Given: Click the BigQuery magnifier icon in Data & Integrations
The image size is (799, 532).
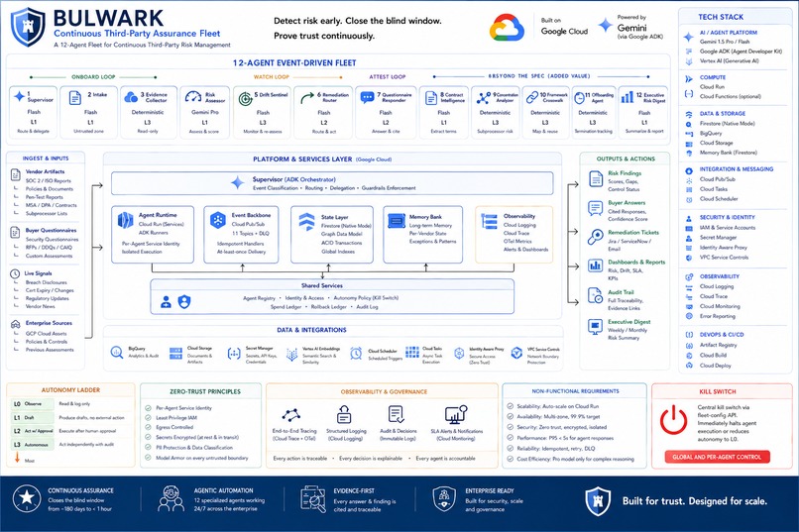Looking at the screenshot, I should (117, 353).
